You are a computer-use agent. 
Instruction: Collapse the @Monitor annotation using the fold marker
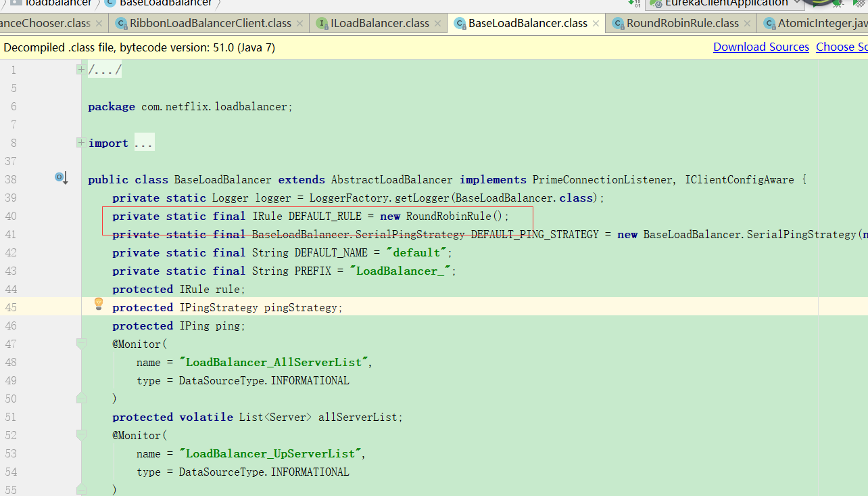coord(81,344)
